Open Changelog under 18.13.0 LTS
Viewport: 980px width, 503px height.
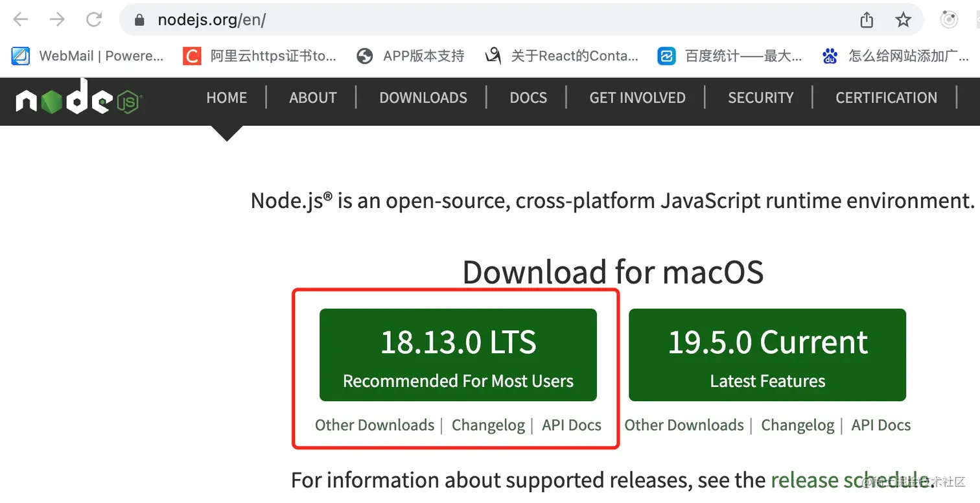click(488, 425)
